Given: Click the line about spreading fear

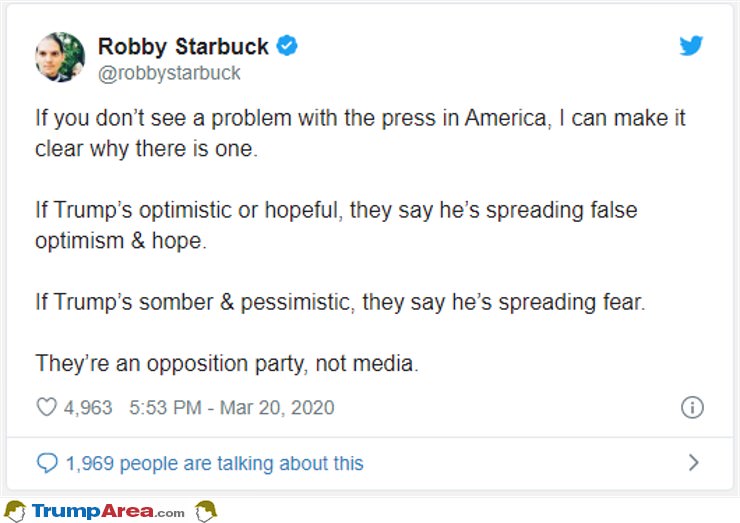Looking at the screenshot, I should coord(340,302).
